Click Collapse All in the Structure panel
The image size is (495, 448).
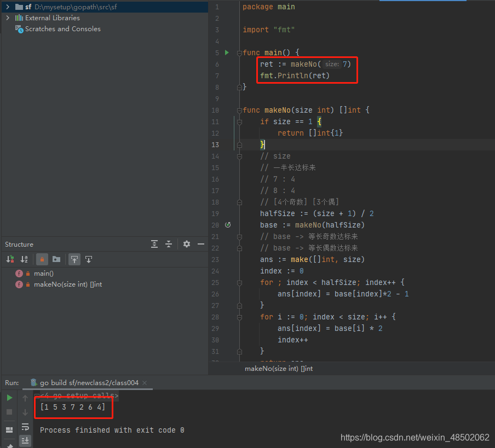coord(169,244)
